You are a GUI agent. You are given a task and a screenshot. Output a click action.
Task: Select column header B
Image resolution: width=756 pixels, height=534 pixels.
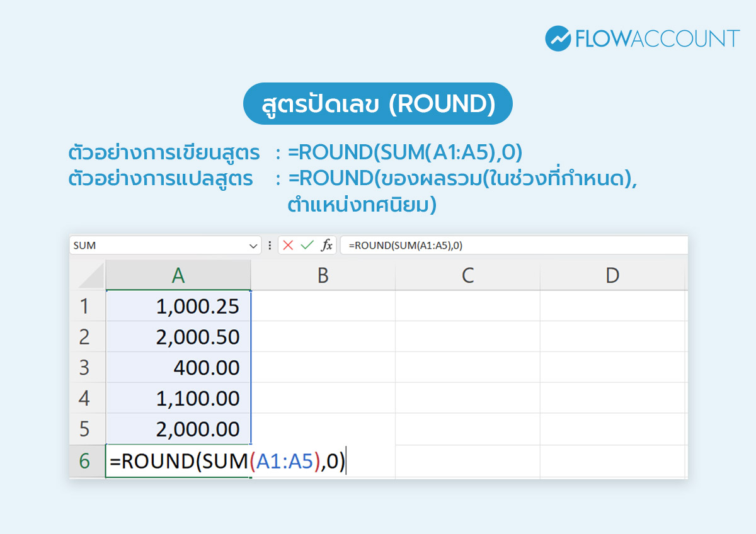tap(323, 275)
